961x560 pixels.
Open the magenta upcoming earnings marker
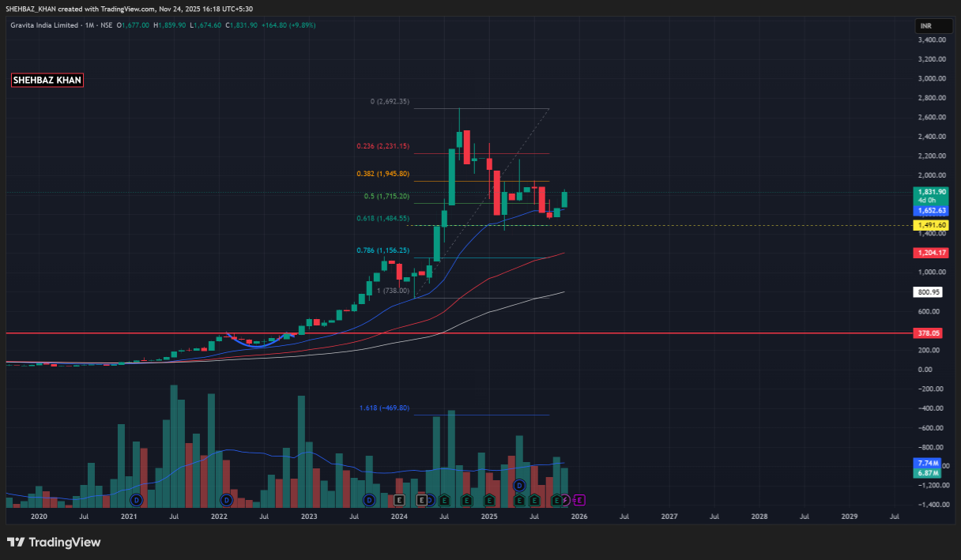tap(579, 500)
